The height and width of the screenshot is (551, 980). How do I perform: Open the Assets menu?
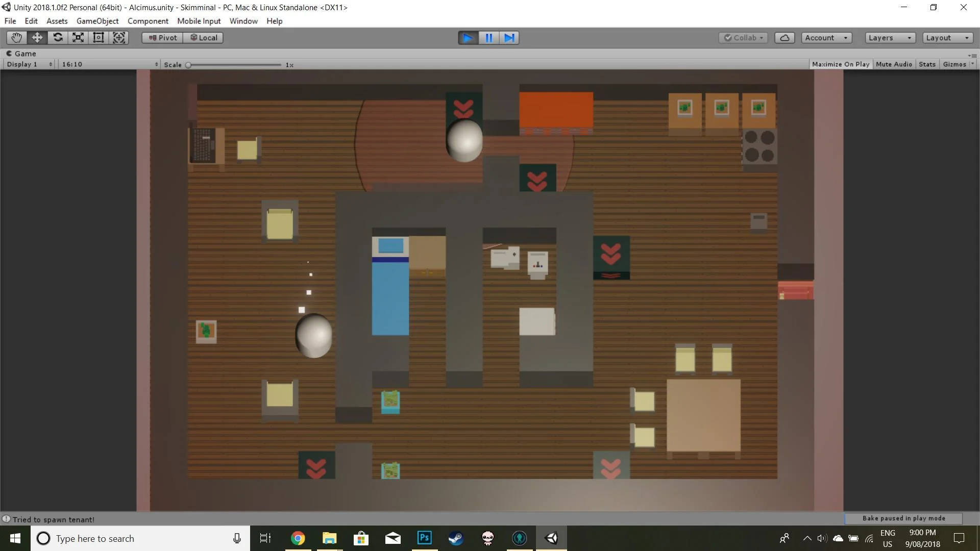point(57,21)
